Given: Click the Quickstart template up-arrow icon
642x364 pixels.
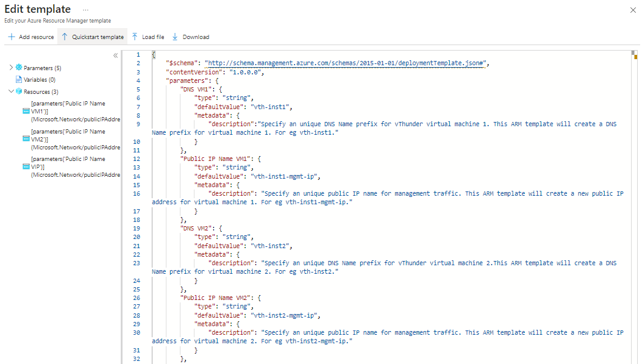Looking at the screenshot, I should point(65,37).
